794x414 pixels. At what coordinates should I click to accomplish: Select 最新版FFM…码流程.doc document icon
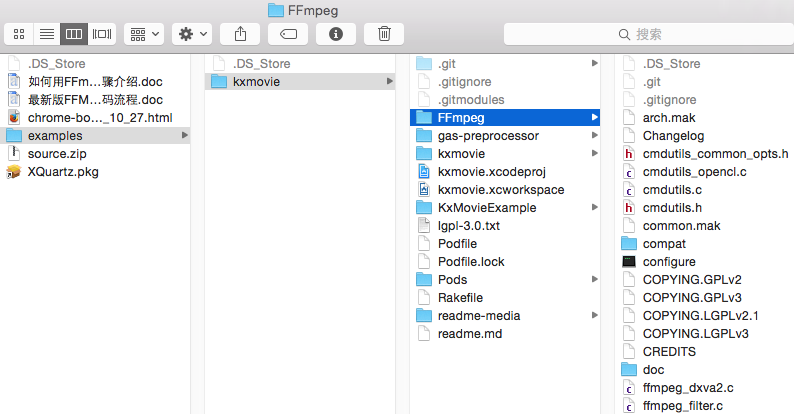click(x=14, y=100)
